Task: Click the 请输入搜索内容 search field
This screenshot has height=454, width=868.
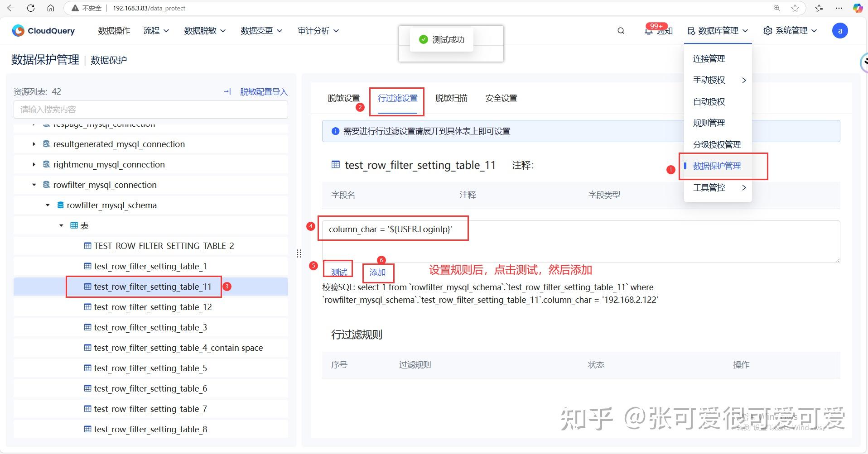Action: [x=151, y=109]
